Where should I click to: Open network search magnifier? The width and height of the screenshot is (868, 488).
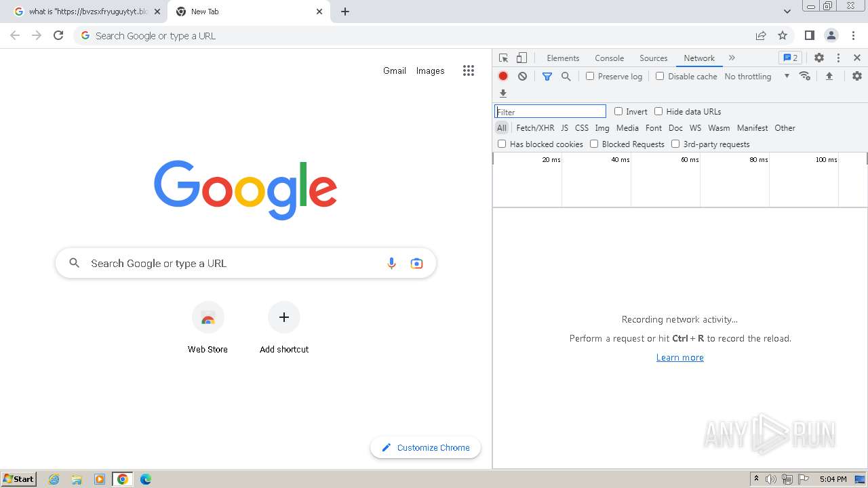pos(566,77)
